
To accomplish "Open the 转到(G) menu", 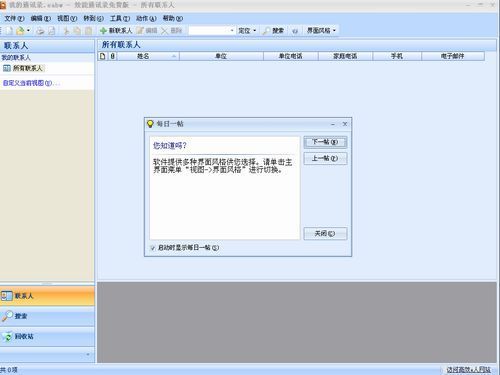I will click(93, 18).
